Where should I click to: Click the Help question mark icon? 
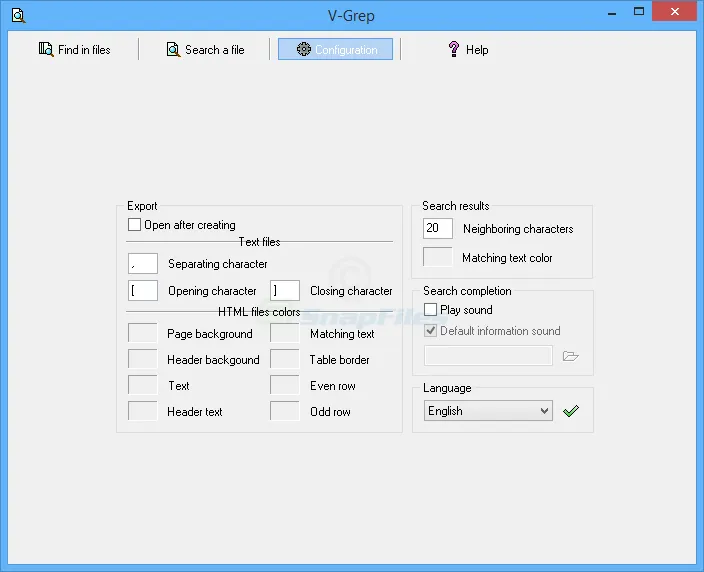(453, 49)
